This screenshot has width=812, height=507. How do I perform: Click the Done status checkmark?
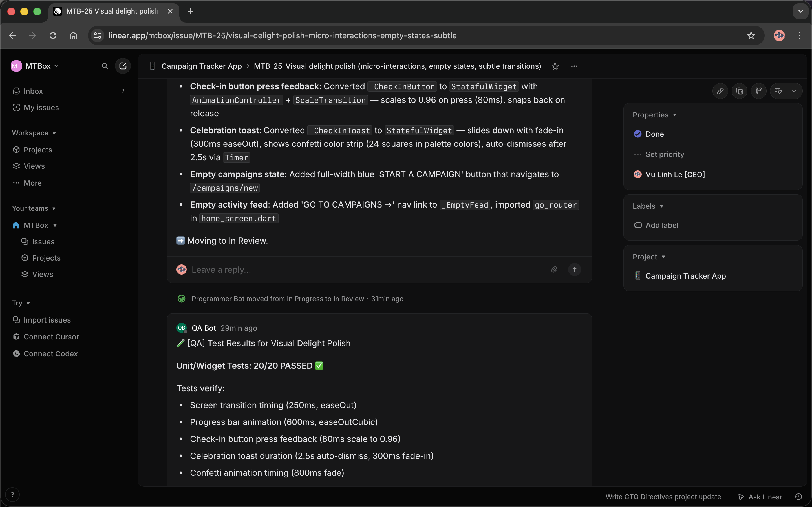[x=638, y=134]
